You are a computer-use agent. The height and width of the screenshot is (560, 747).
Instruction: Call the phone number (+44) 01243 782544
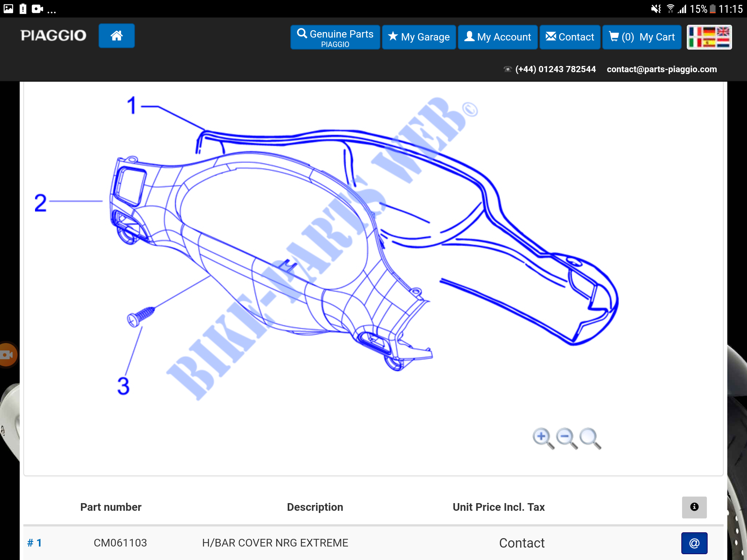[555, 69]
